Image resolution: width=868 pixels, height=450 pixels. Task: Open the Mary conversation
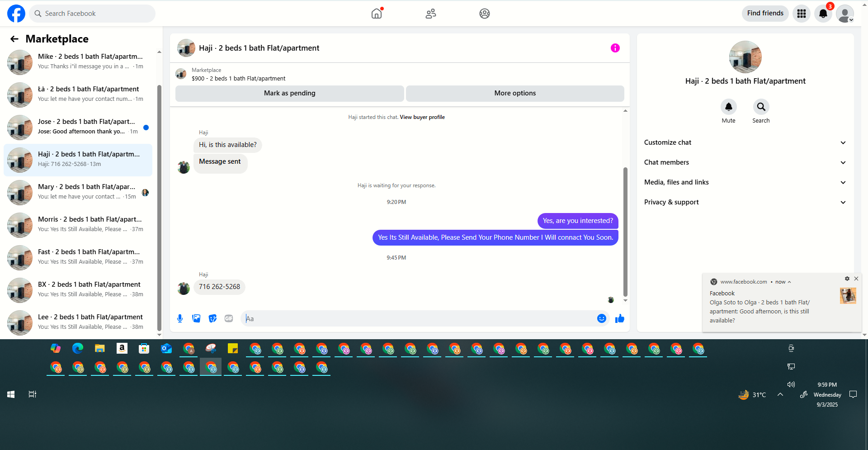pos(78,192)
